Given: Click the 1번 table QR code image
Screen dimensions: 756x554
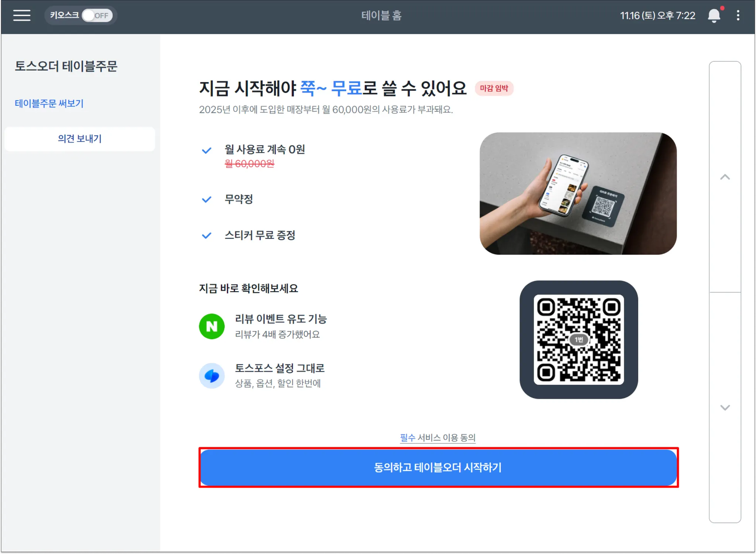Looking at the screenshot, I should tap(578, 340).
